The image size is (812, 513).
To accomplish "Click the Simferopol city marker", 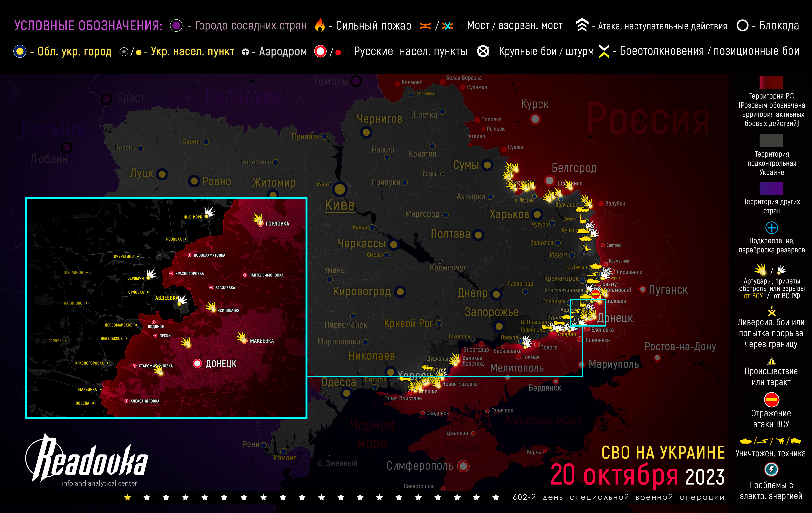I will 463,466.
